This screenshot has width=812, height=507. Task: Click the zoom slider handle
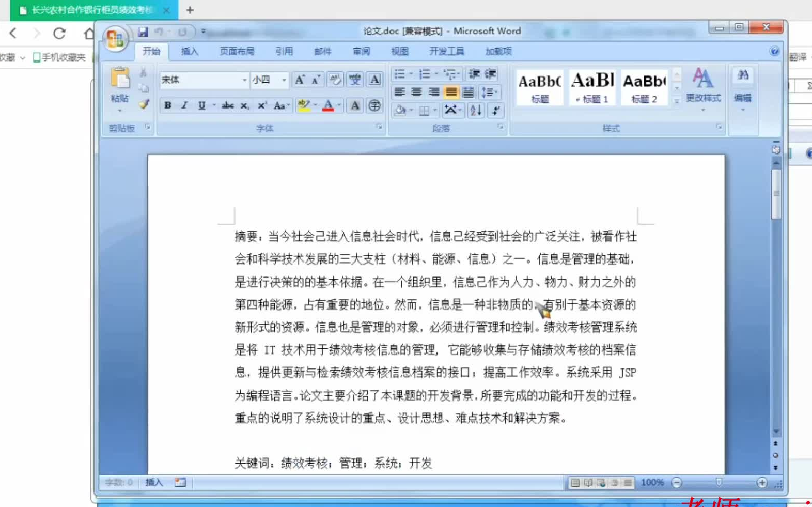point(719,482)
